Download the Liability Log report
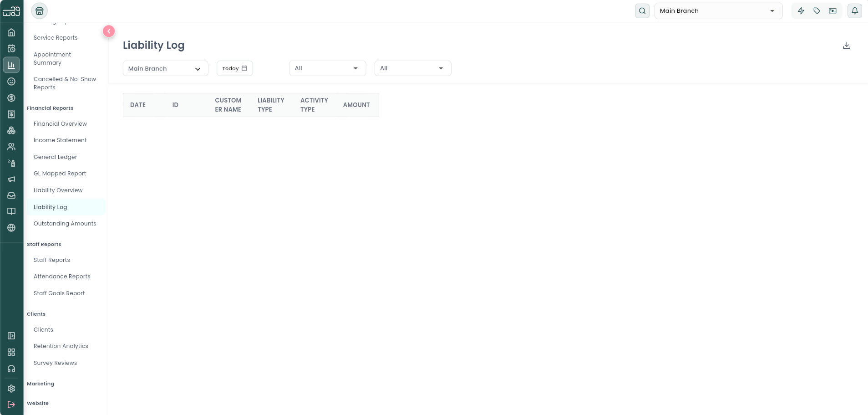This screenshot has width=868, height=415. click(847, 46)
